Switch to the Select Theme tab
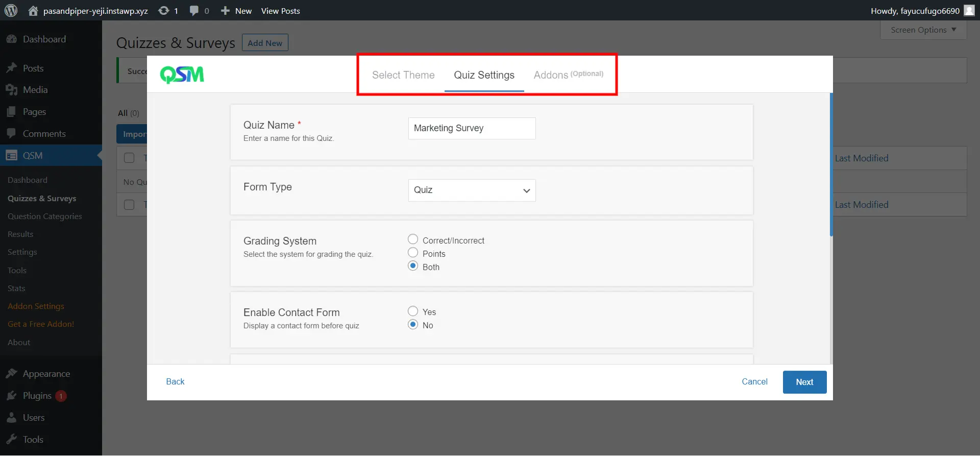 pyautogui.click(x=403, y=75)
